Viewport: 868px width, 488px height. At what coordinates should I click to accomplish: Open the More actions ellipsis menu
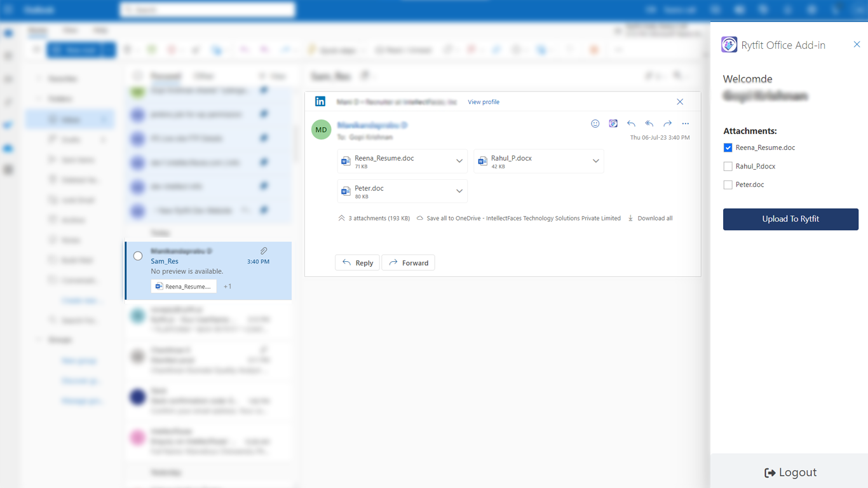(686, 124)
